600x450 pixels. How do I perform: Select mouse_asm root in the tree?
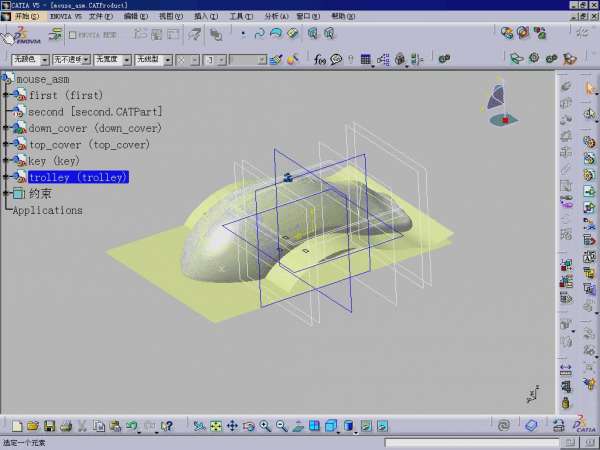click(x=43, y=79)
